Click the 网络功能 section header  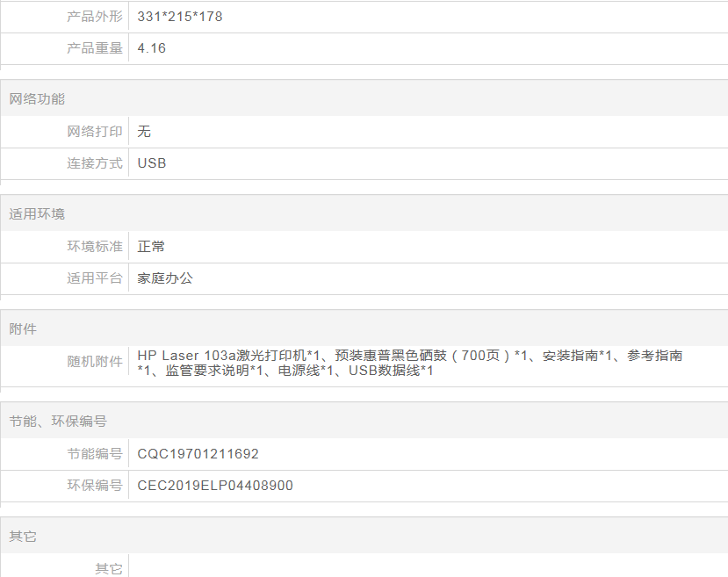tap(37, 99)
